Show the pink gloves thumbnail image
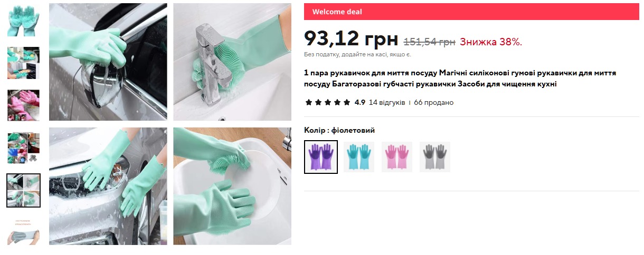 pos(23,105)
